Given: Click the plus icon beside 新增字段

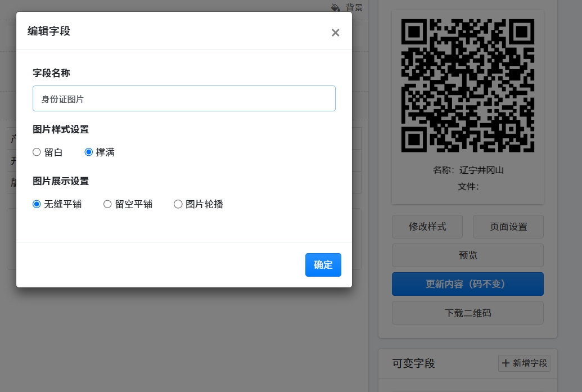Looking at the screenshot, I should (506, 363).
